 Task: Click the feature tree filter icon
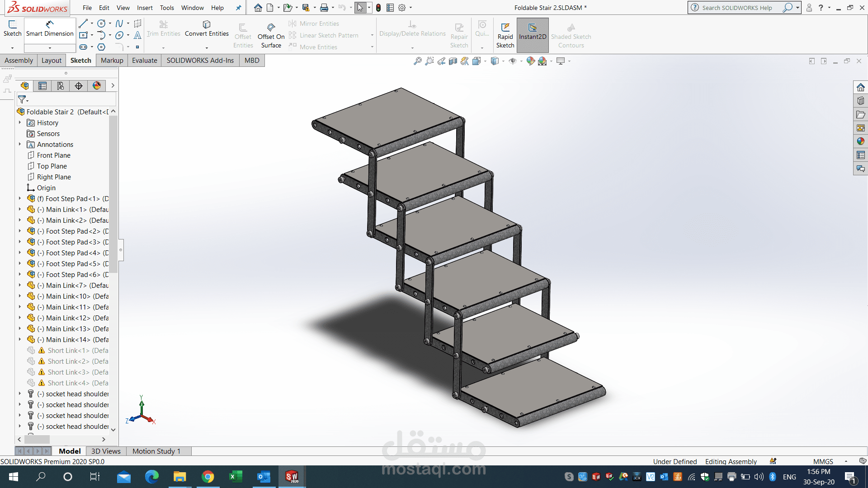pos(23,99)
